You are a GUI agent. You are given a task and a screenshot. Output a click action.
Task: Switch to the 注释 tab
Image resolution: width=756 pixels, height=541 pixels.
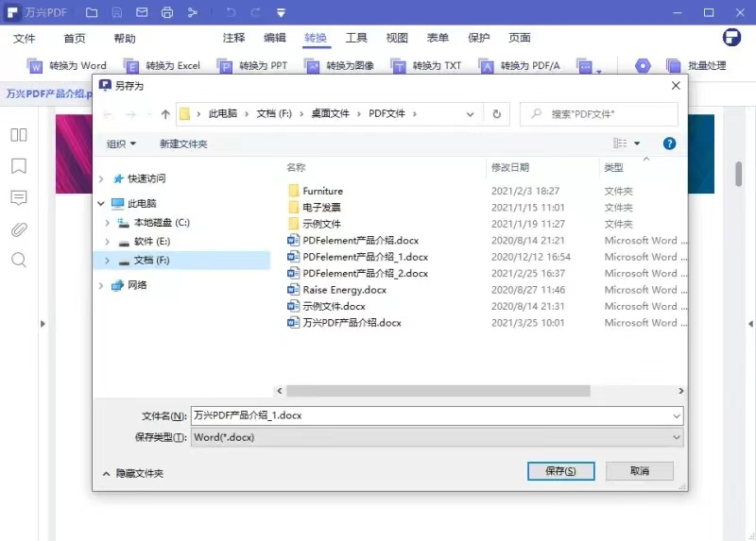(x=233, y=38)
